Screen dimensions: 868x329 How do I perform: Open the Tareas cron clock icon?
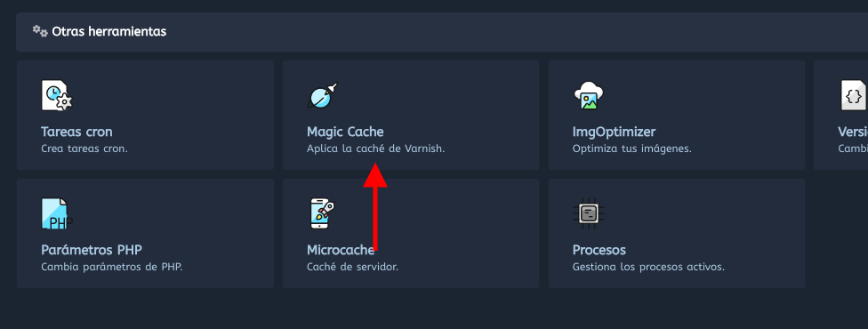pos(57,95)
